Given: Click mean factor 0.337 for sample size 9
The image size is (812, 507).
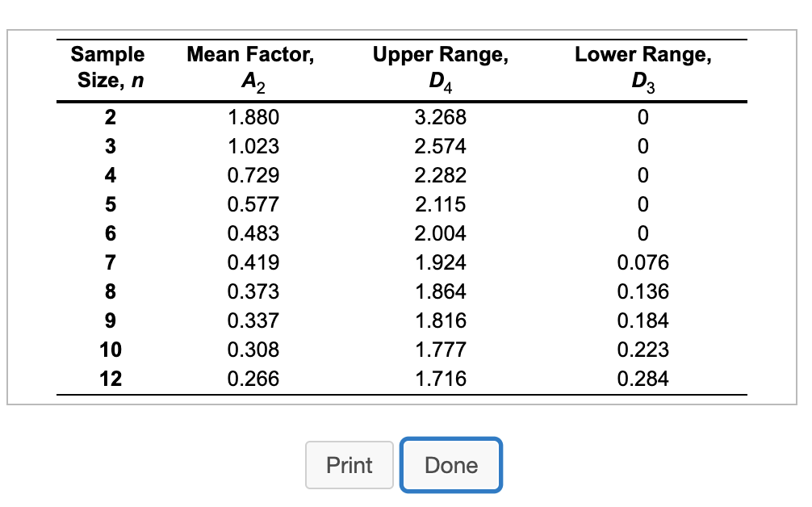Looking at the screenshot, I should point(252,321).
